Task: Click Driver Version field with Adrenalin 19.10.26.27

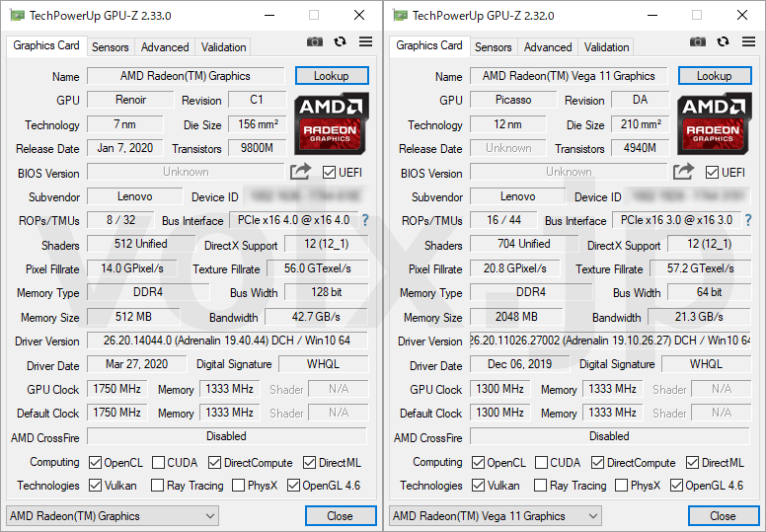Action: coord(610,341)
